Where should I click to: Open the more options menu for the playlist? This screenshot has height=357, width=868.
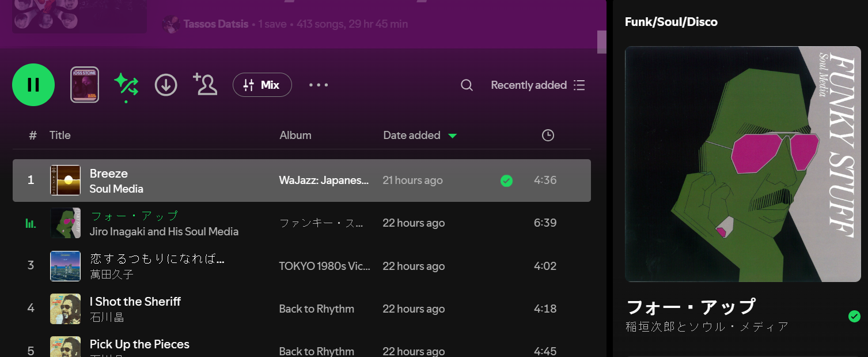pyautogui.click(x=319, y=85)
